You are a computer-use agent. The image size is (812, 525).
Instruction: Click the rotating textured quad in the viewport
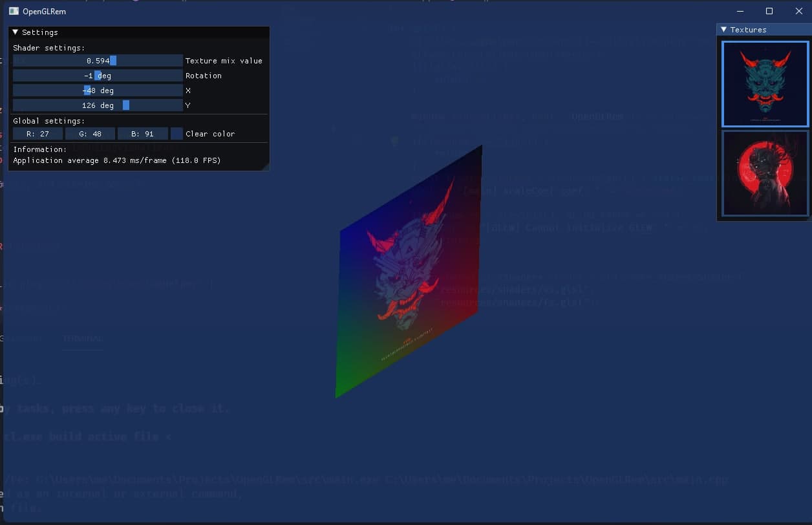click(407, 272)
